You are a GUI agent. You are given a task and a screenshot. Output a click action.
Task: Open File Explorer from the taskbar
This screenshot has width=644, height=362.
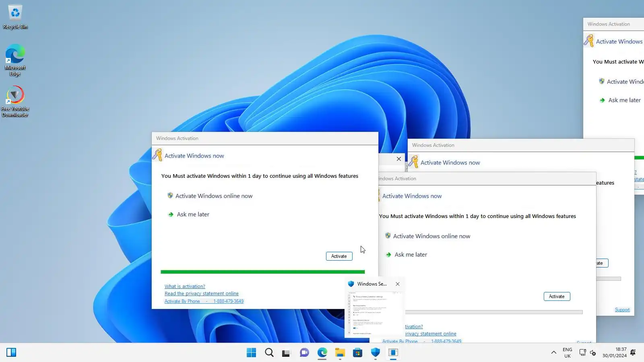pyautogui.click(x=340, y=353)
